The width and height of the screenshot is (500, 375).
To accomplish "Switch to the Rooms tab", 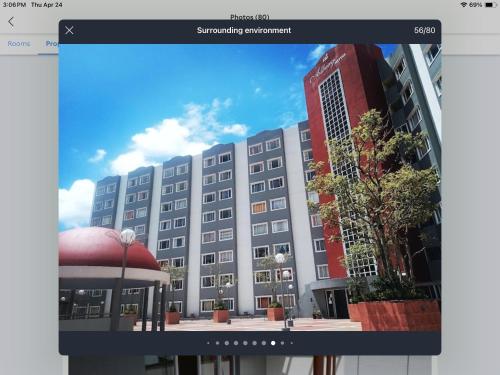I will tap(19, 44).
